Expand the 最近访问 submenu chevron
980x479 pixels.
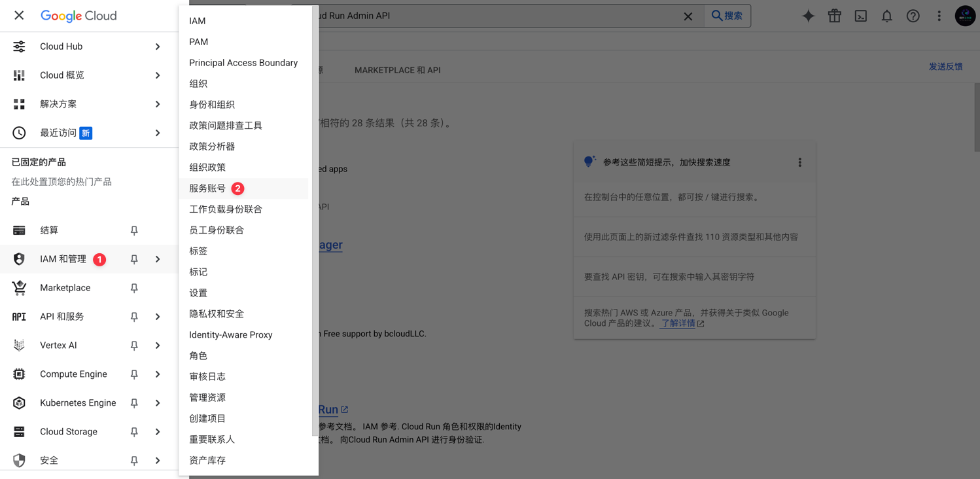click(x=158, y=133)
